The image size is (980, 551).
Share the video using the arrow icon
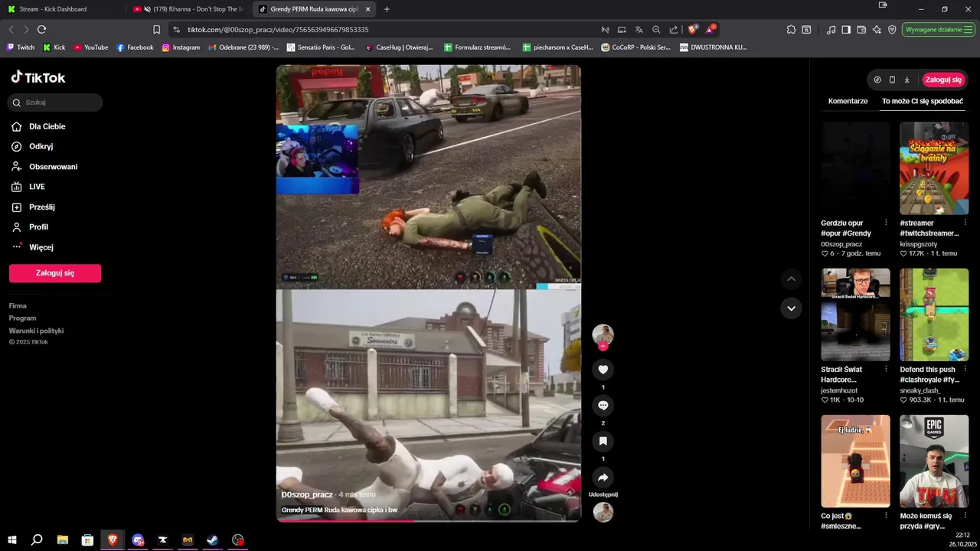(x=603, y=478)
